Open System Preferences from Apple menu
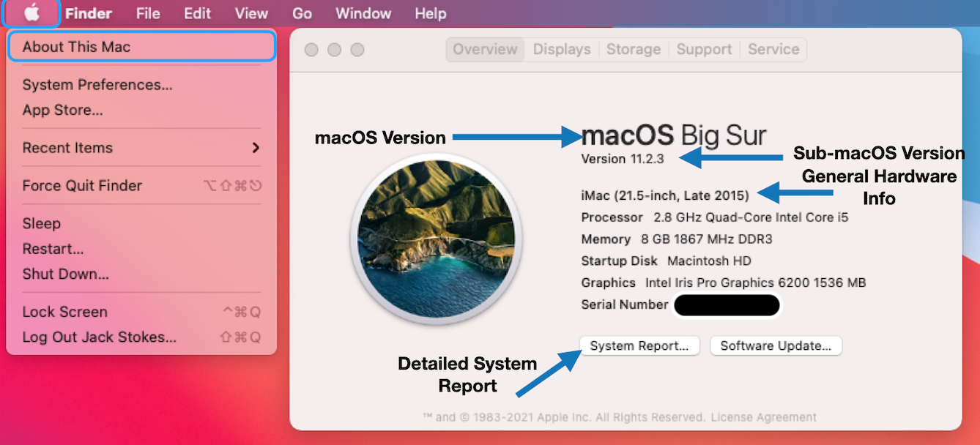 pyautogui.click(x=142, y=85)
